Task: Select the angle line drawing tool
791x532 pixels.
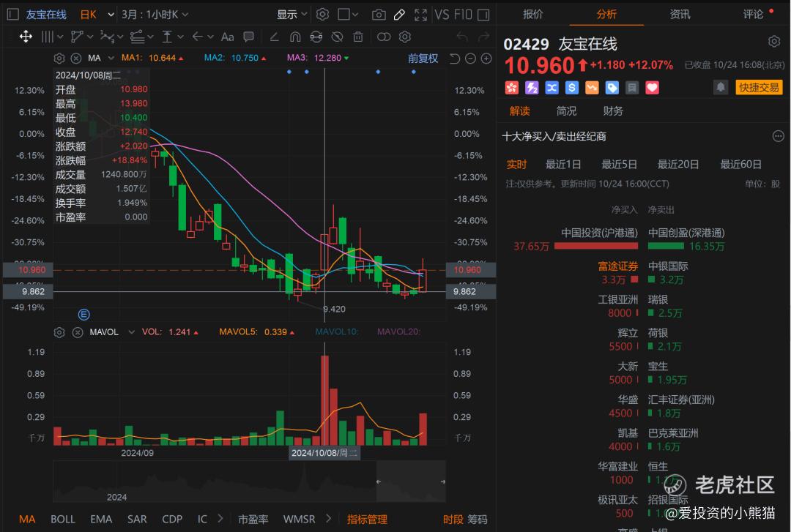Action: [x=275, y=37]
